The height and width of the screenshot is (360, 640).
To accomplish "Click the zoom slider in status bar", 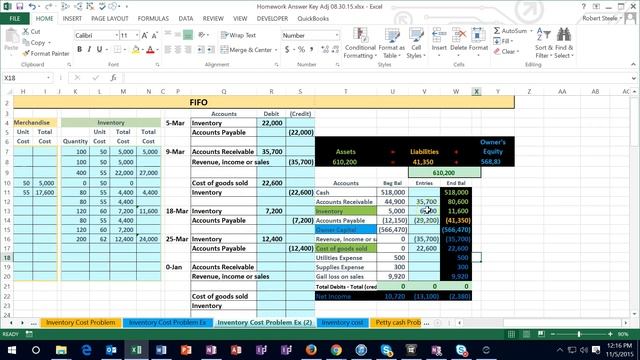I will pyautogui.click(x=579, y=334).
